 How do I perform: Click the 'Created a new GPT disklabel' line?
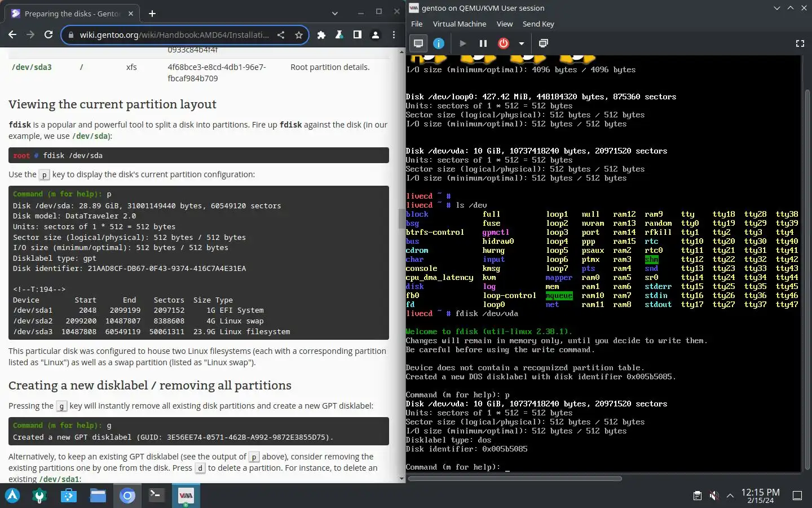[173, 437]
